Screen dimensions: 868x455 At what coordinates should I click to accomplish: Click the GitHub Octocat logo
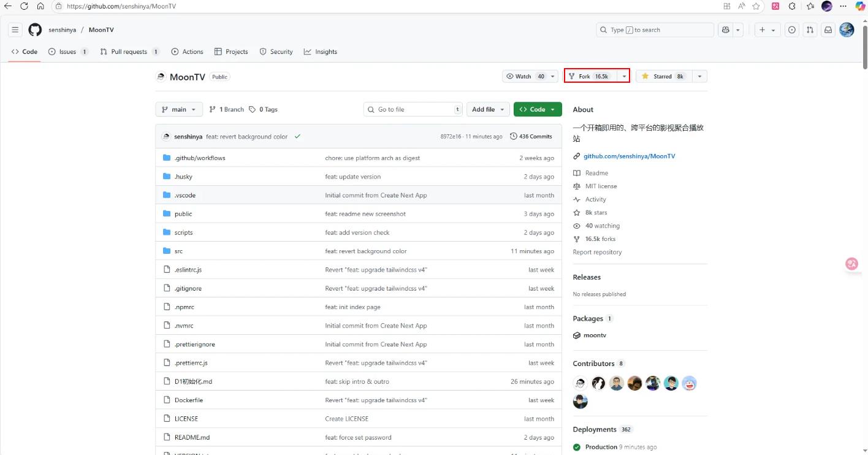pyautogui.click(x=35, y=30)
